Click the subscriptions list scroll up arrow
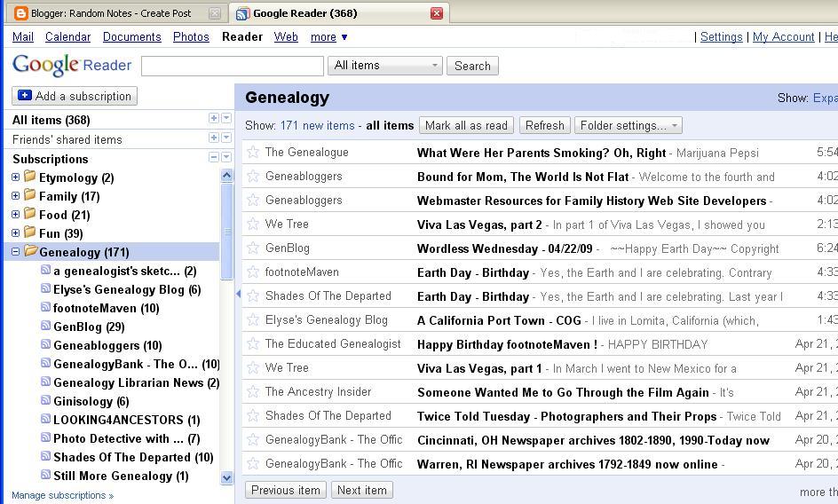 click(226, 176)
